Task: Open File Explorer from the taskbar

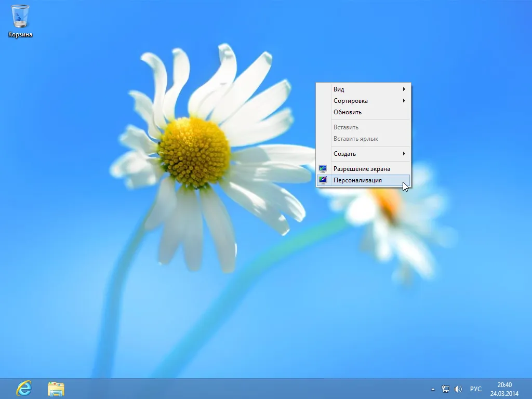Action: 56,389
